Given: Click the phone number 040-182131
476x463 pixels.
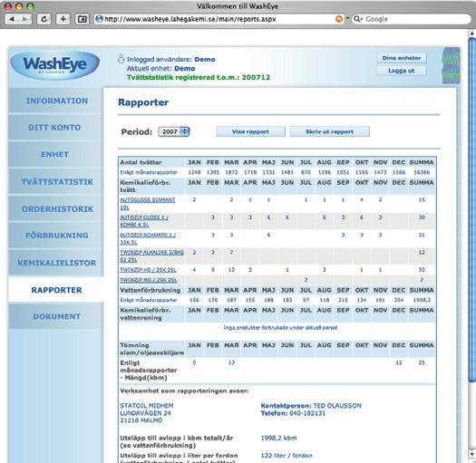Looking at the screenshot, I should pyautogui.click(x=307, y=413).
